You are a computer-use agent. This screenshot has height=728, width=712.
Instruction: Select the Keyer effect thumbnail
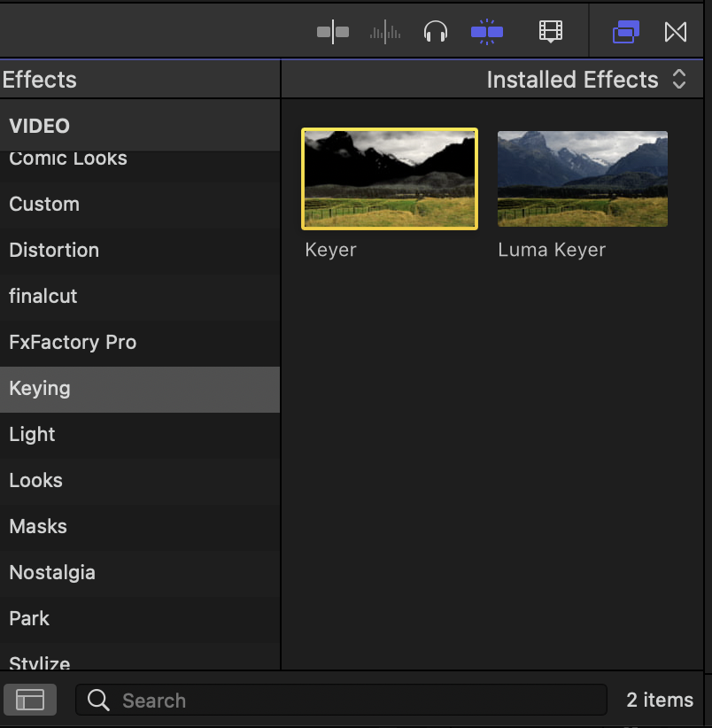tap(390, 179)
